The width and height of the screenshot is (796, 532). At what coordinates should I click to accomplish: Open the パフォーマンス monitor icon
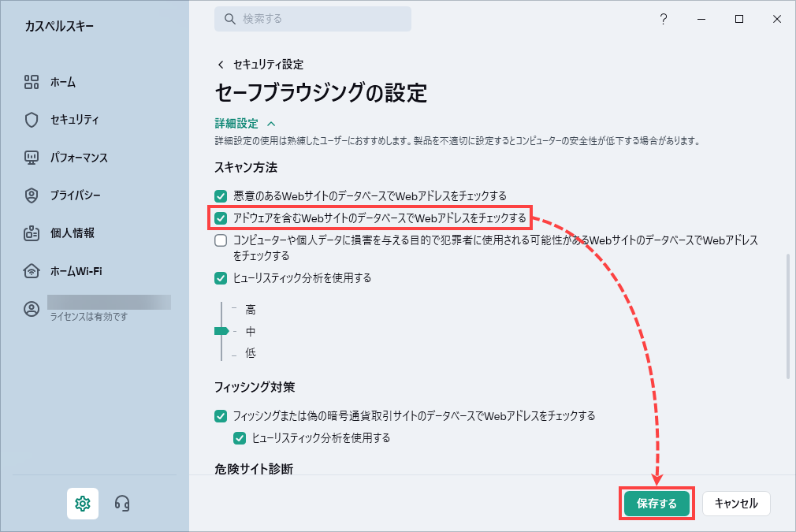[x=32, y=158]
